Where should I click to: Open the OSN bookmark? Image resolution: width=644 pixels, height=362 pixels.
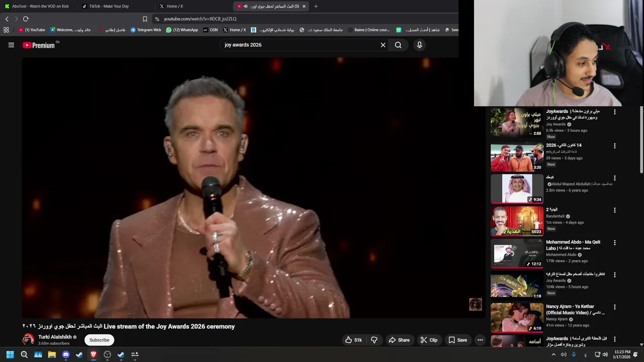coord(210,30)
